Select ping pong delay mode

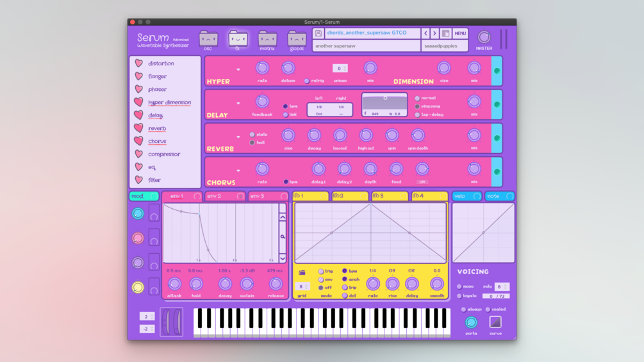pos(417,106)
